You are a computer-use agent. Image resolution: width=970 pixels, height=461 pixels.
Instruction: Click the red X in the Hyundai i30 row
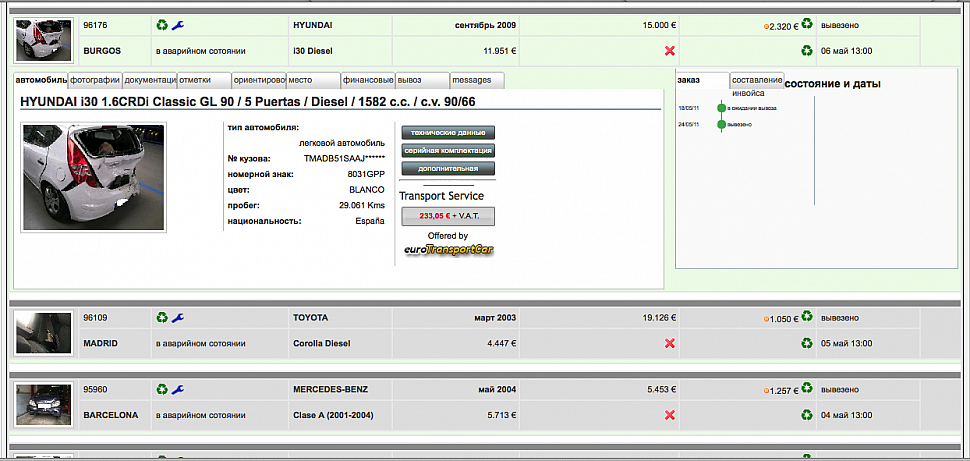coord(669,51)
